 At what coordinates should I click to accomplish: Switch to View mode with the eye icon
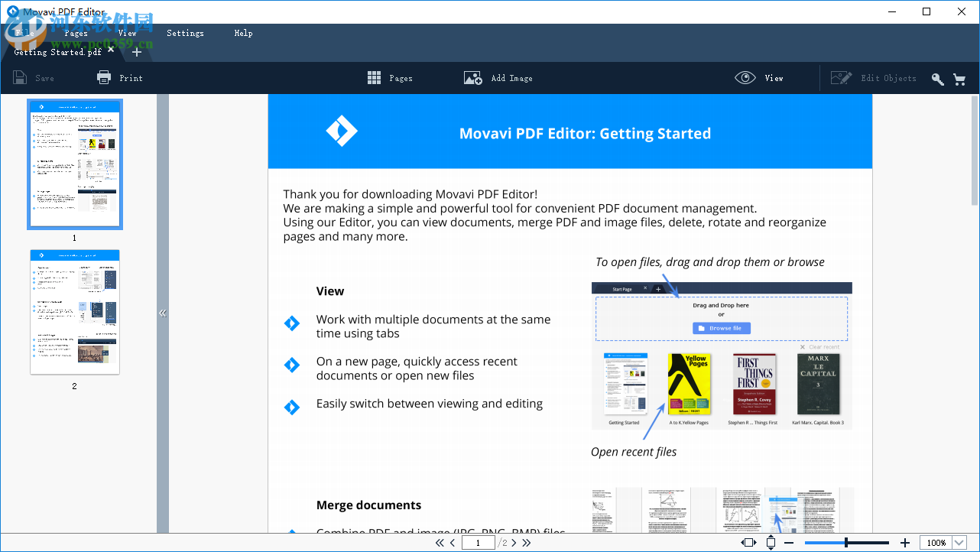[x=745, y=77]
